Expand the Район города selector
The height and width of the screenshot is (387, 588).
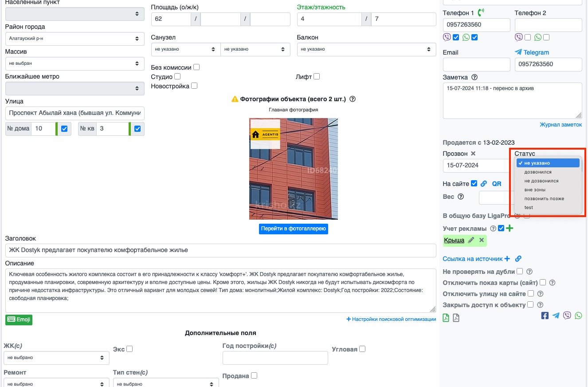tap(74, 39)
